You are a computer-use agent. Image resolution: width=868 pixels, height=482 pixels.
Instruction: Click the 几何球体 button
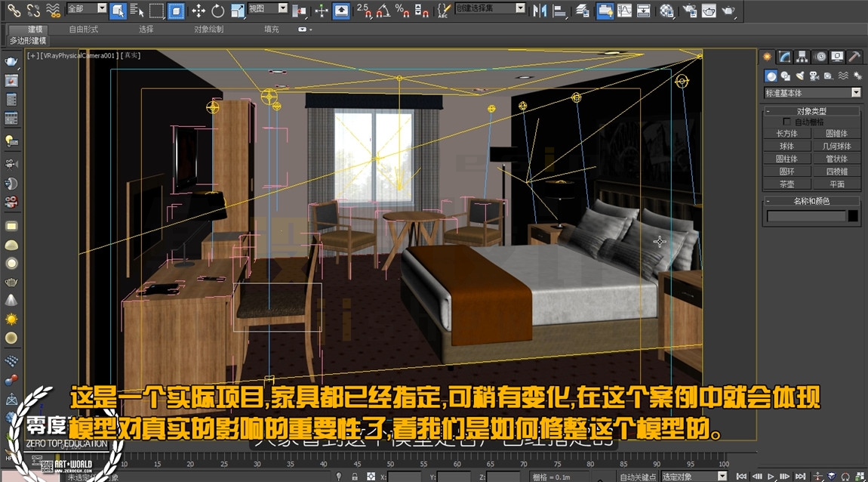pyautogui.click(x=836, y=146)
